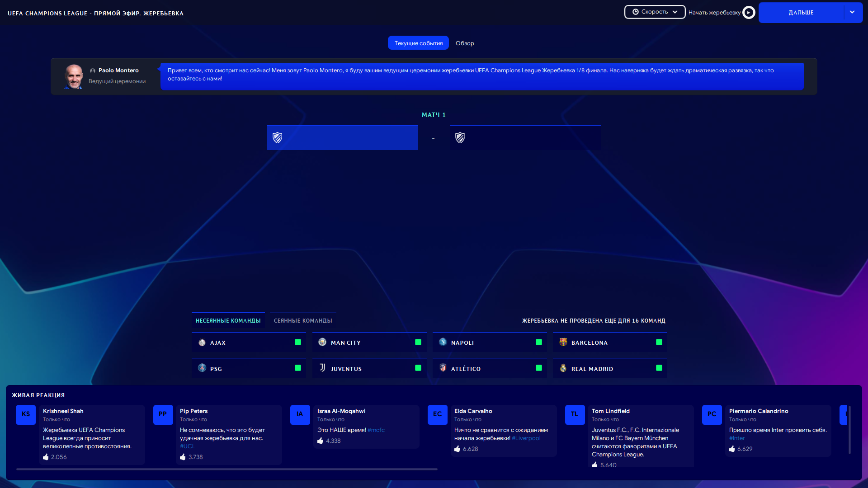Click the PC avatar of Piermario Calandrino
868x488 pixels.
click(712, 414)
